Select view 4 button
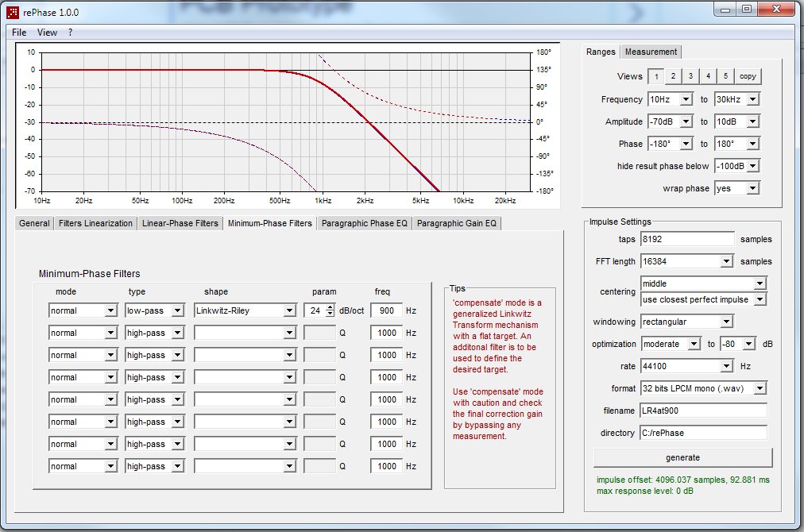The image size is (804, 532). coord(708,76)
